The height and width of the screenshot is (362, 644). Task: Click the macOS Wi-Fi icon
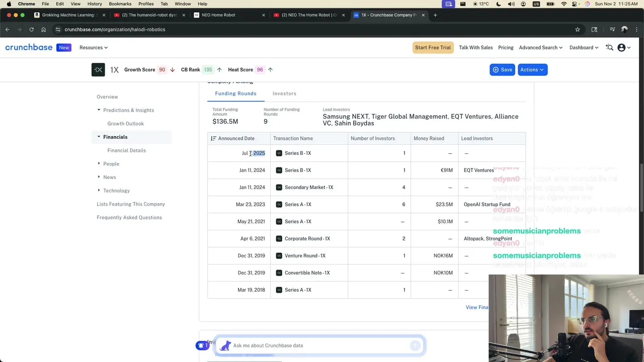pyautogui.click(x=563, y=4)
